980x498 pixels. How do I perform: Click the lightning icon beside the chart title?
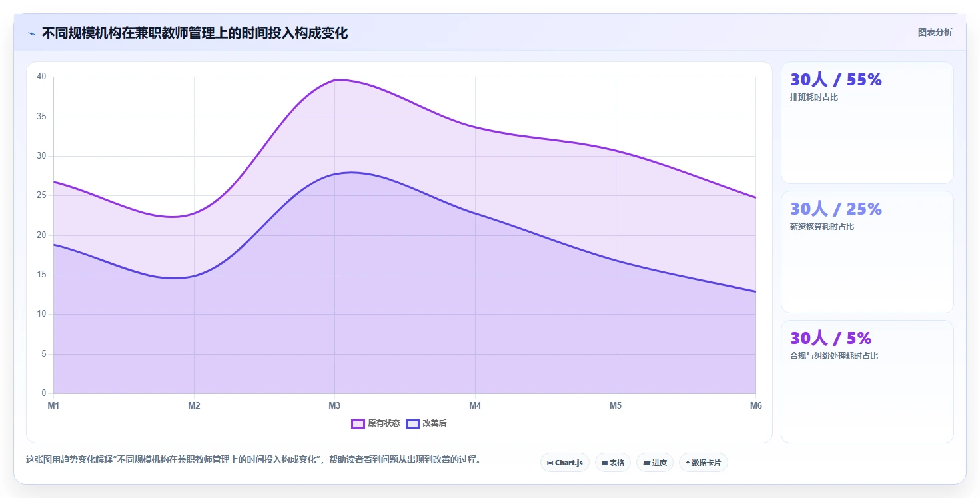point(31,33)
